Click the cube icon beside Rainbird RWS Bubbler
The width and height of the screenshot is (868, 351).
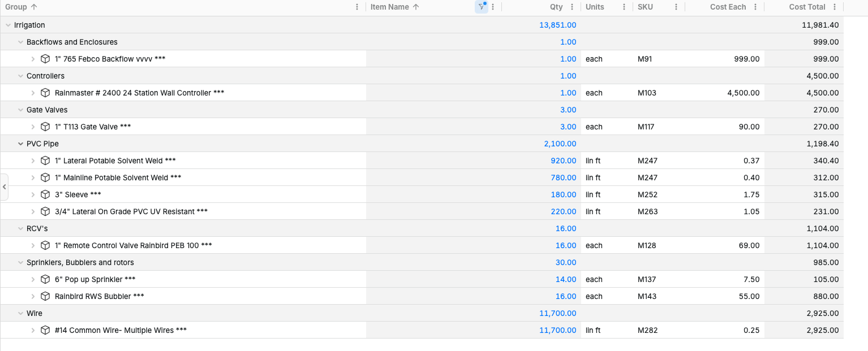(x=45, y=296)
